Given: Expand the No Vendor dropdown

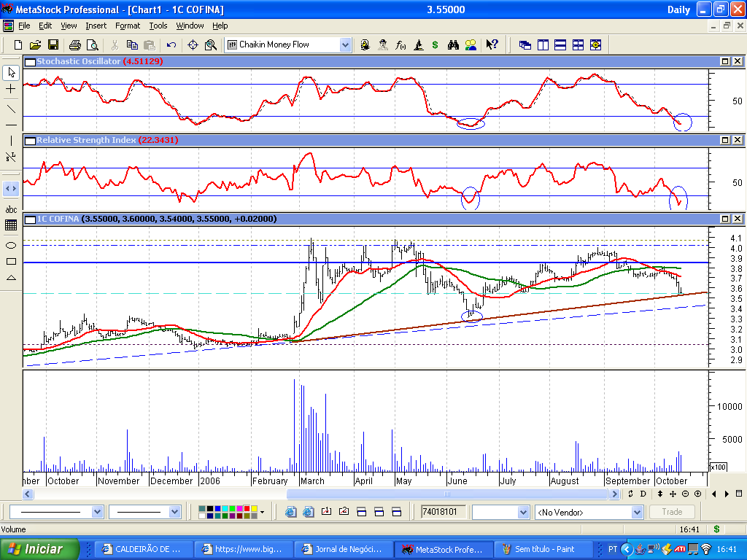Looking at the screenshot, I should click(x=635, y=513).
